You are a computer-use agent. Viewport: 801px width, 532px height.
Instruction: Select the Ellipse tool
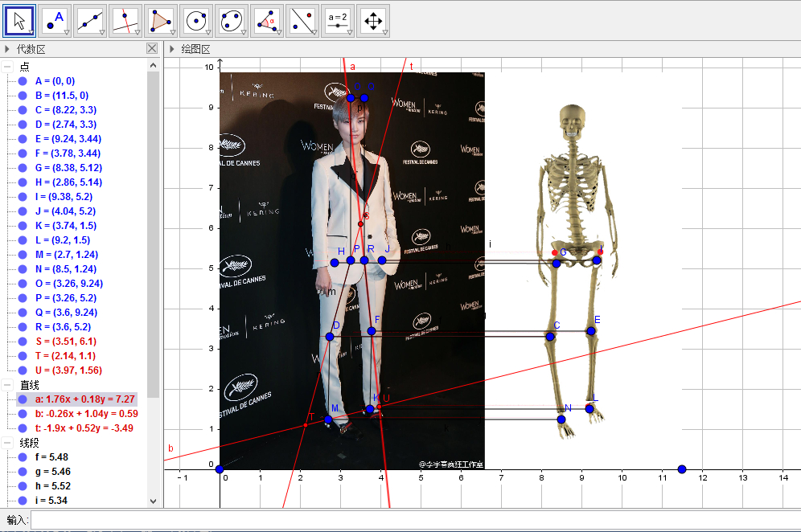point(232,21)
